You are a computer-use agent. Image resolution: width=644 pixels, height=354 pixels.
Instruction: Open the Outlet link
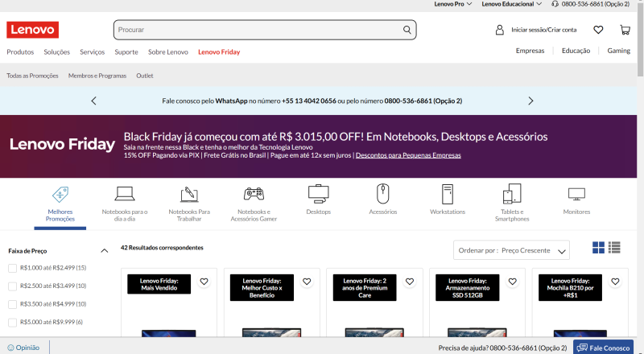(145, 76)
